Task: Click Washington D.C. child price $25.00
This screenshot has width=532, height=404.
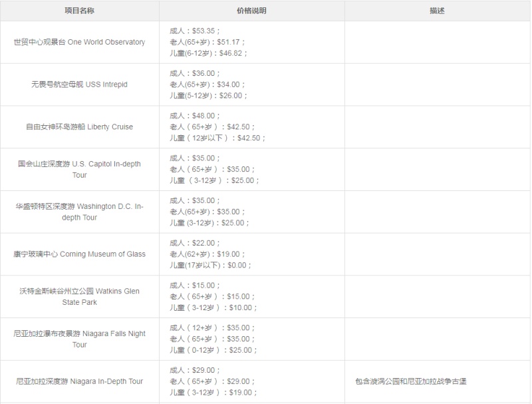Action: tap(233, 223)
